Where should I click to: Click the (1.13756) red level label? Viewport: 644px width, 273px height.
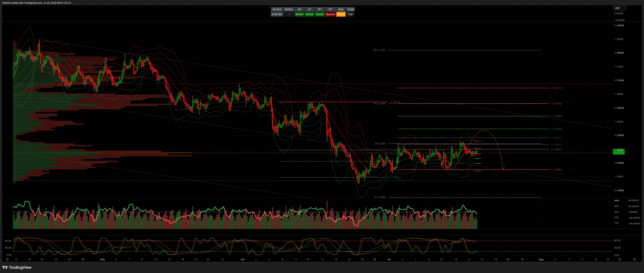click(556, 170)
